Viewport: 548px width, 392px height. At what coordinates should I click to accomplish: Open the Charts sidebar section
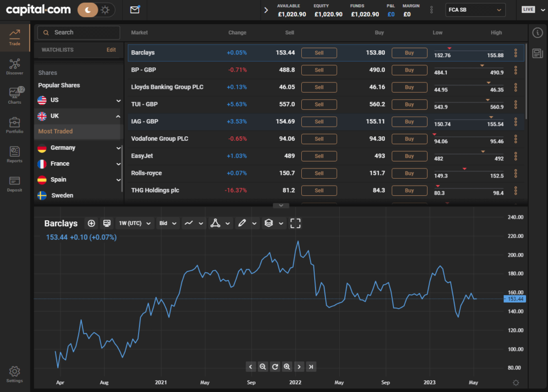coord(14,96)
